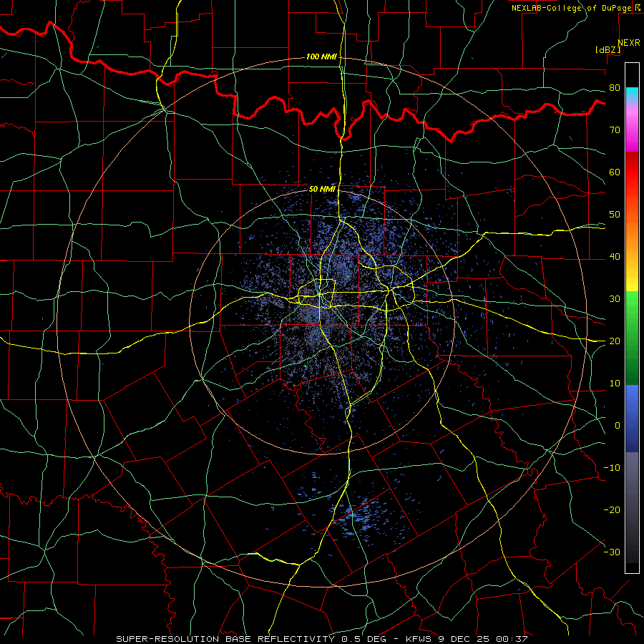
Task: Click the [dBZ] units label
Action: 608,49
